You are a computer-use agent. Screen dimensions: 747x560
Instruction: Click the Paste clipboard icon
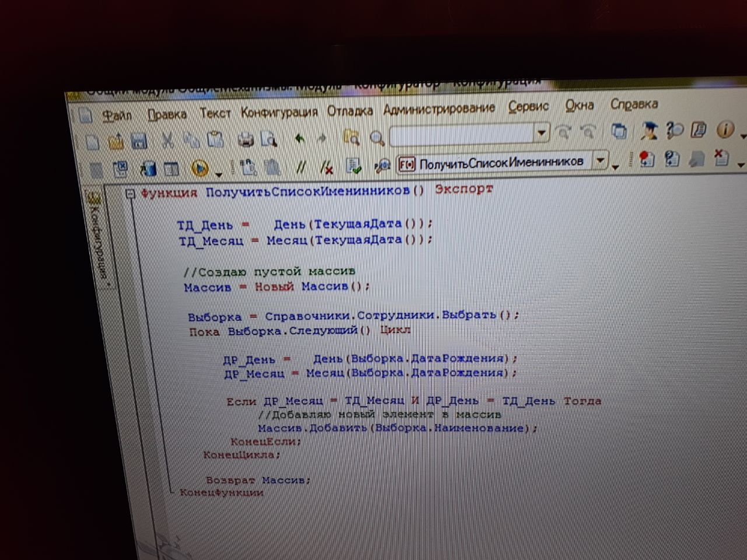[x=215, y=140]
